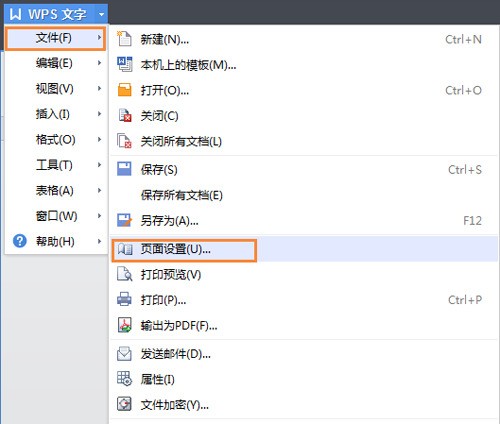Click the New document icon beside 新建(N)

coord(124,39)
